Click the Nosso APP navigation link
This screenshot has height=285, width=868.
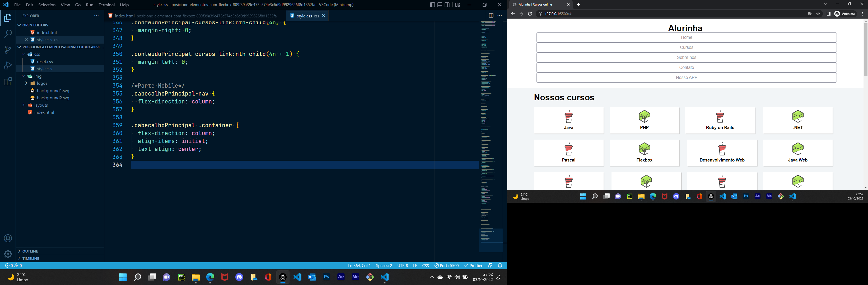(x=686, y=77)
